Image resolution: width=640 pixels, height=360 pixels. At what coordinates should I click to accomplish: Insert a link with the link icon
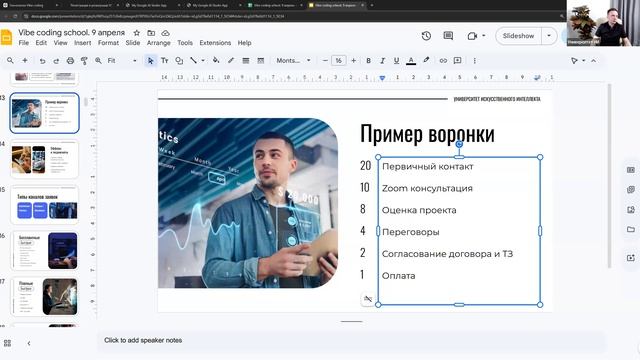[x=443, y=60]
